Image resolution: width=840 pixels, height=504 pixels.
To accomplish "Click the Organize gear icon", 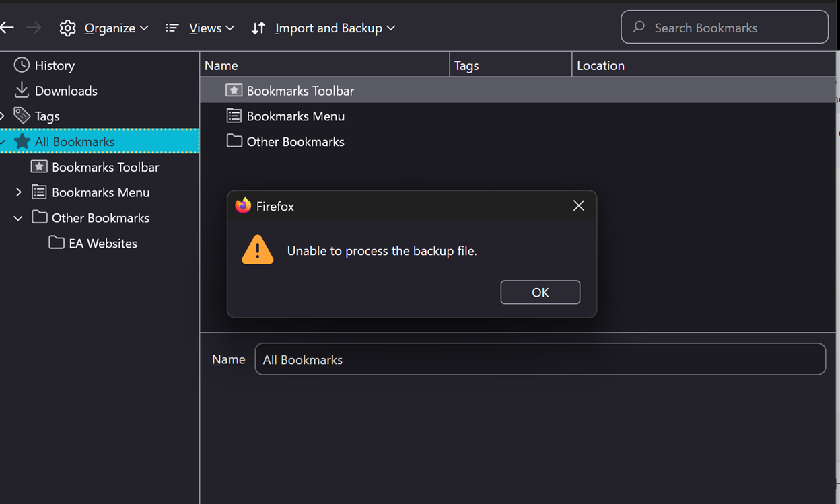I will (67, 28).
